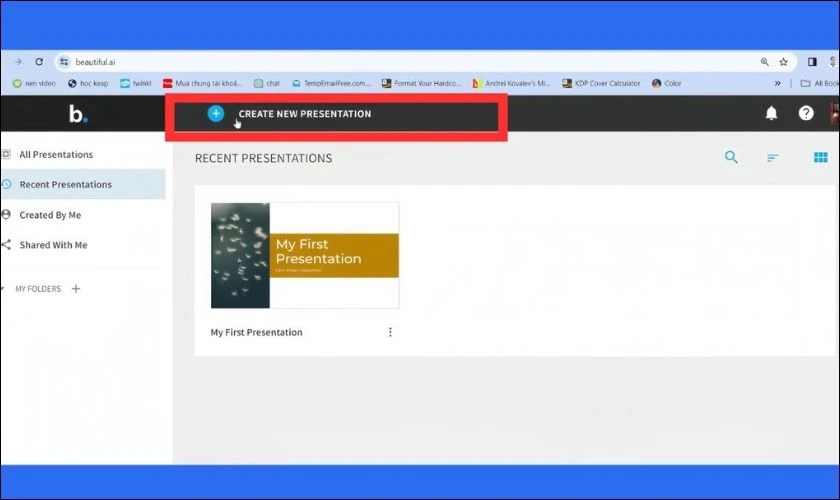This screenshot has width=840, height=500.
Task: Click the All Presentations sidebar icon
Action: [6, 154]
